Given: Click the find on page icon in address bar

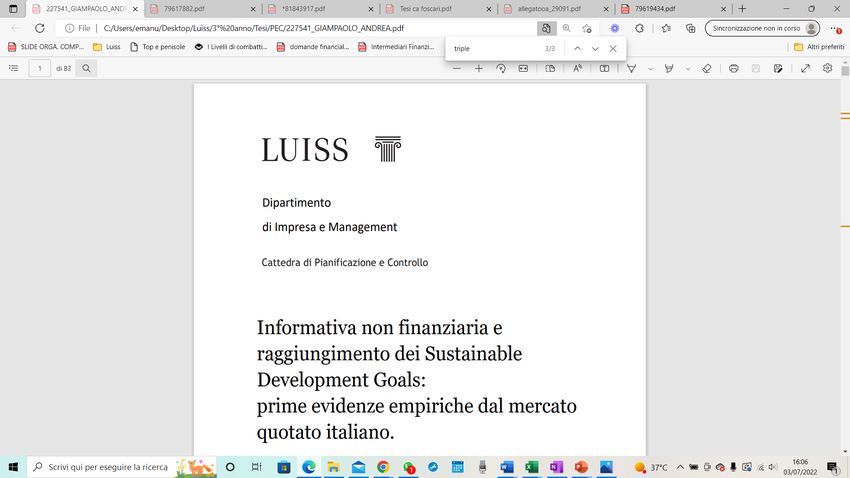Looking at the screenshot, I should [x=546, y=28].
